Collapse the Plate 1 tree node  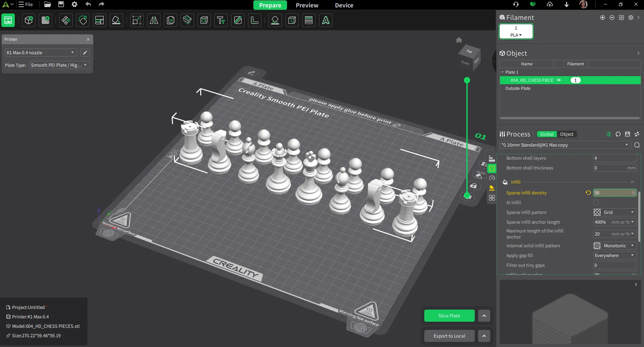click(x=503, y=72)
